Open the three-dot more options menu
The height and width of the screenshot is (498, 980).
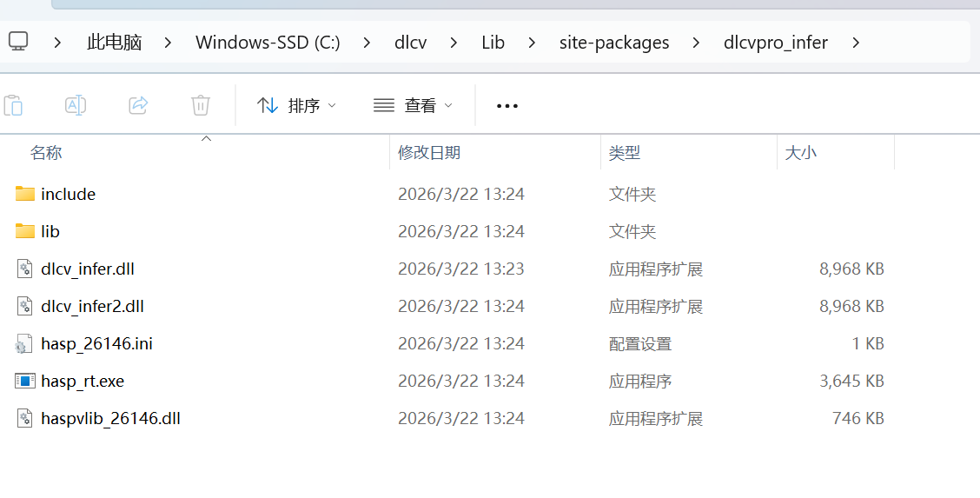[x=507, y=105]
